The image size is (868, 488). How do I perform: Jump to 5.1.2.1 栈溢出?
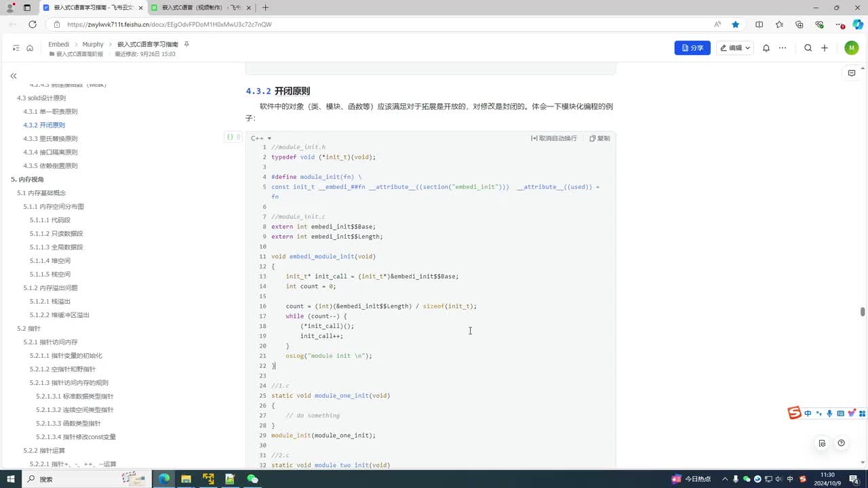pyautogui.click(x=50, y=301)
